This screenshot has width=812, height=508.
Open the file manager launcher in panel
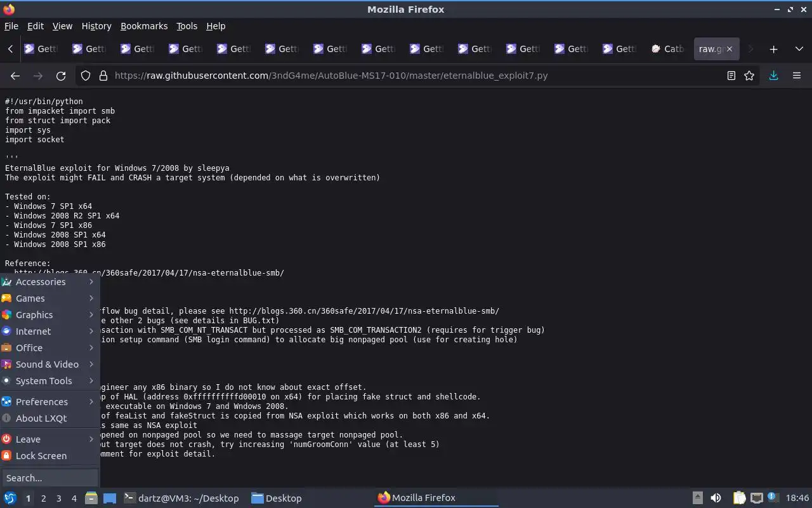(x=91, y=498)
